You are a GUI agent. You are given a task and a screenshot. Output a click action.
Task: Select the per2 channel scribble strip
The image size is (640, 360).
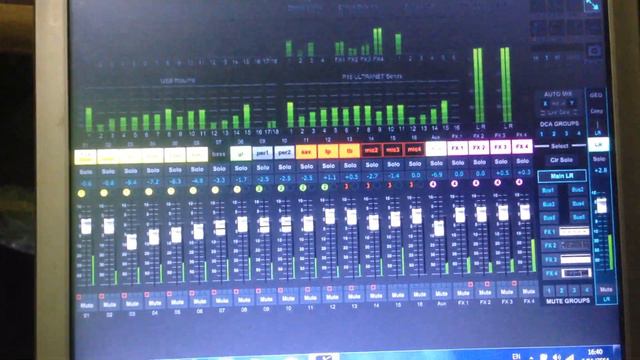284,153
